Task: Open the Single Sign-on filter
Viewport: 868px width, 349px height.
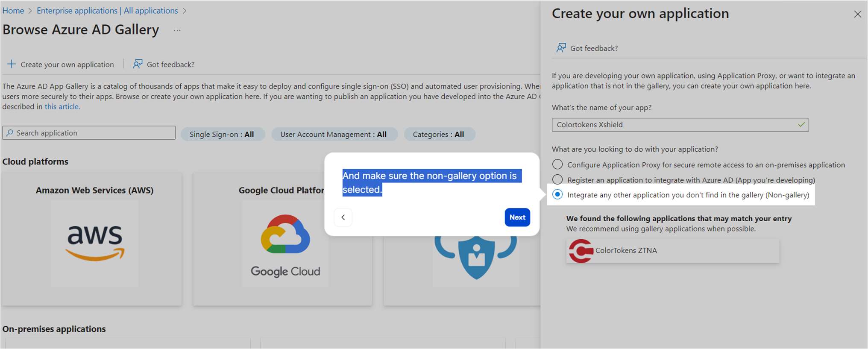Action: pos(222,134)
